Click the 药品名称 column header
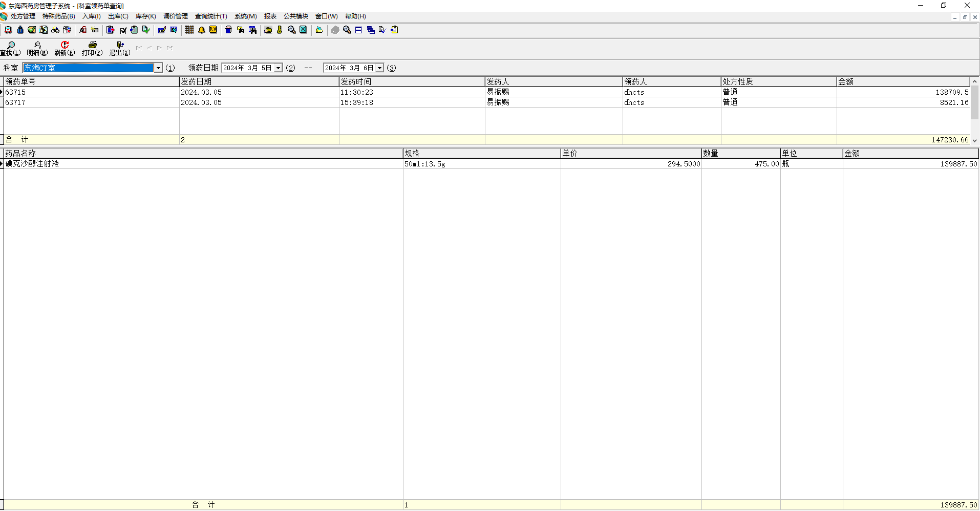Viewport: 980px width, 511px height. 203,154
